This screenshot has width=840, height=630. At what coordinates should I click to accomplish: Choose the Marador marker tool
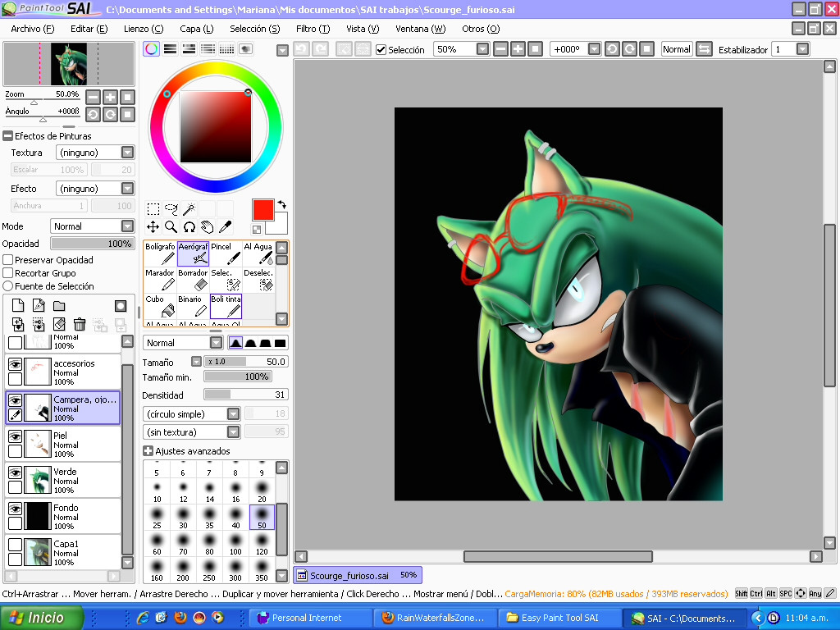click(160, 280)
